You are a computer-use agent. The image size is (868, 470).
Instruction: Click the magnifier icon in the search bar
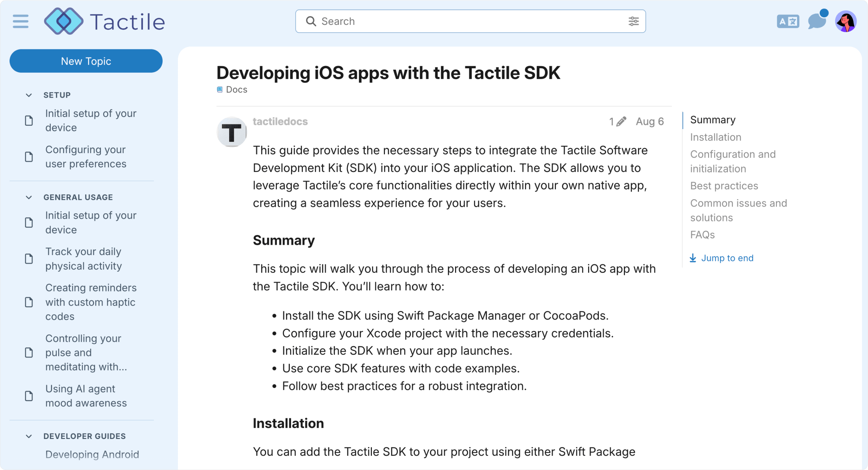click(311, 21)
